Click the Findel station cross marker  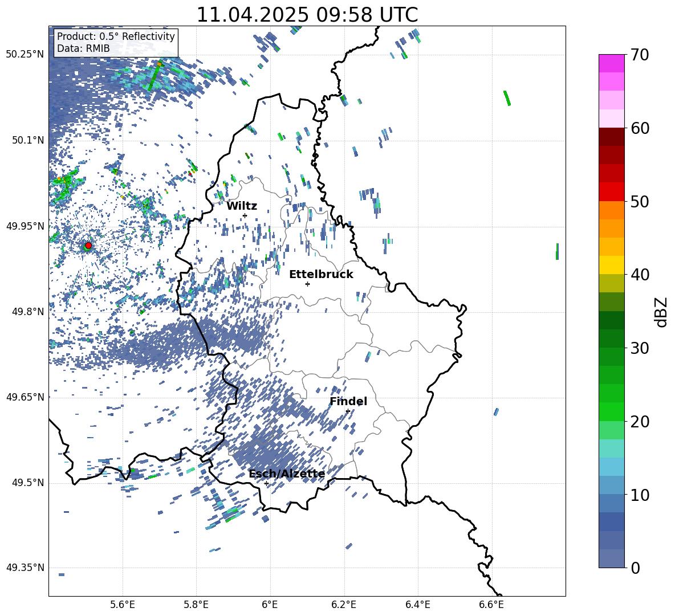[348, 411]
